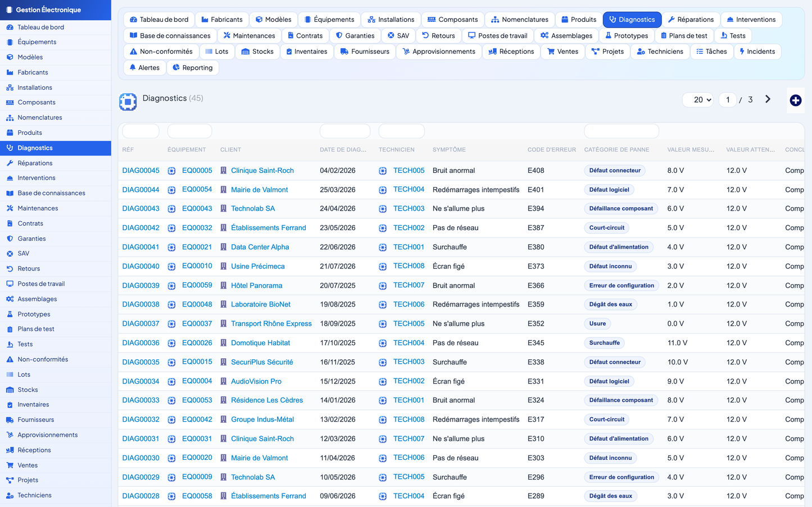Click the Installations network icon in the sidebar
This screenshot has width=812, height=507.
[x=10, y=88]
